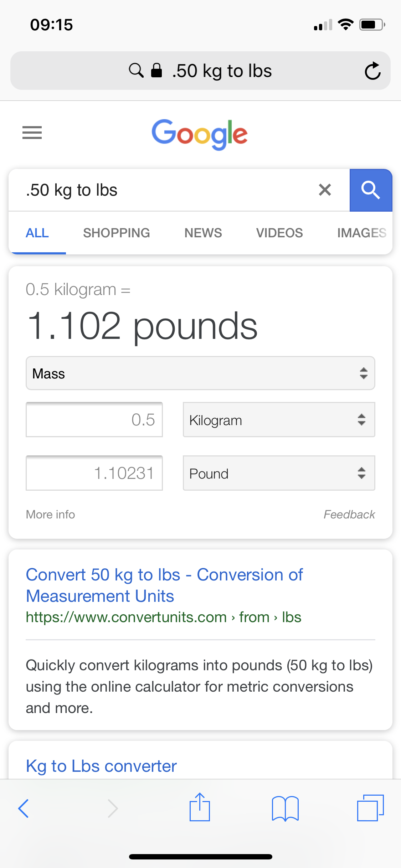Show open tabs switcher icon
This screenshot has width=401, height=868.
pyautogui.click(x=370, y=808)
